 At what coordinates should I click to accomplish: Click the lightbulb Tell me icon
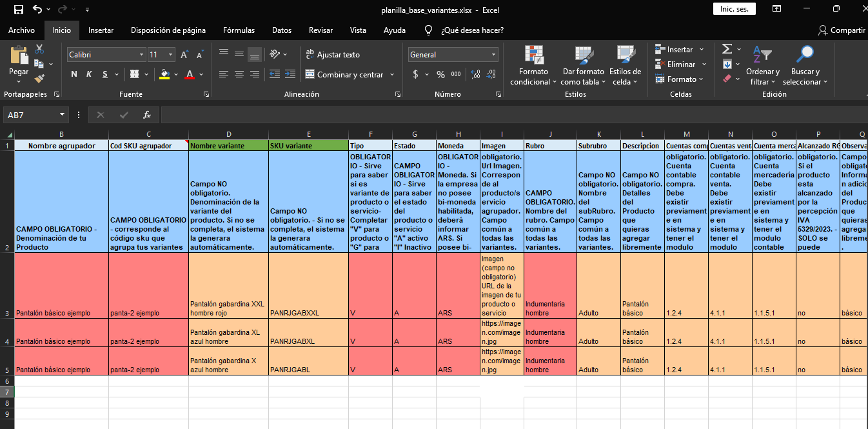tap(428, 30)
